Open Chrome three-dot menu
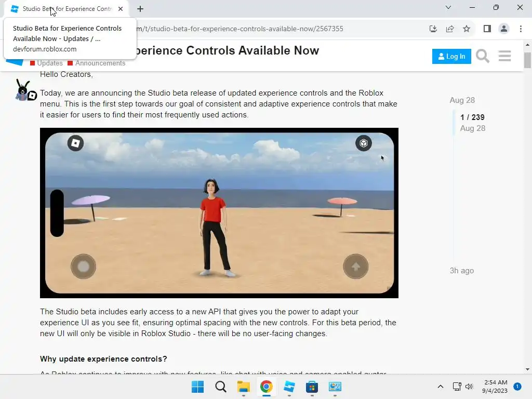532x399 pixels. [521, 29]
